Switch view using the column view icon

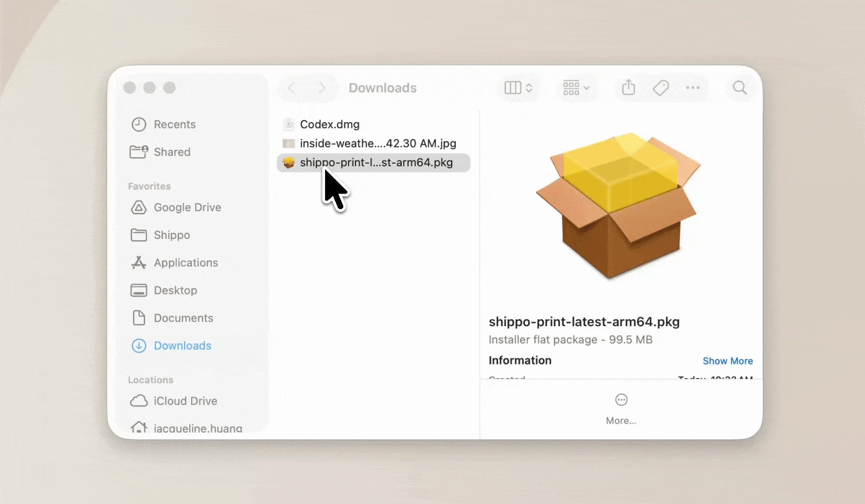click(x=518, y=88)
